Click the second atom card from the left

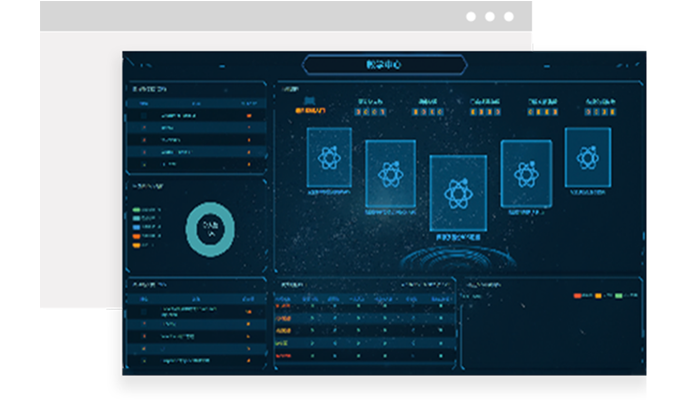[390, 174]
